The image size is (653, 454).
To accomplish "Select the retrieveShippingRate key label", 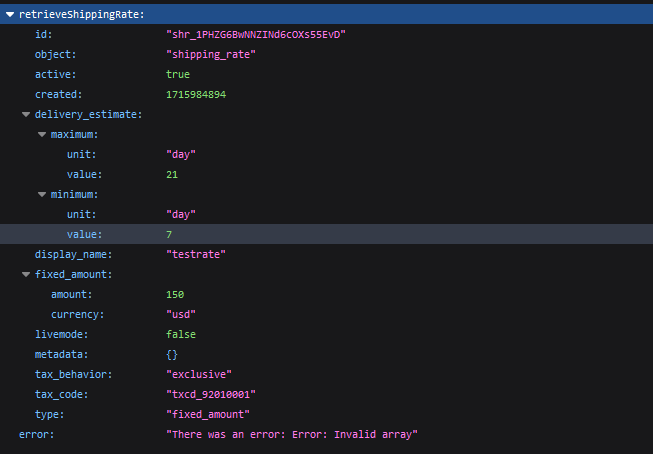I will coord(82,15).
